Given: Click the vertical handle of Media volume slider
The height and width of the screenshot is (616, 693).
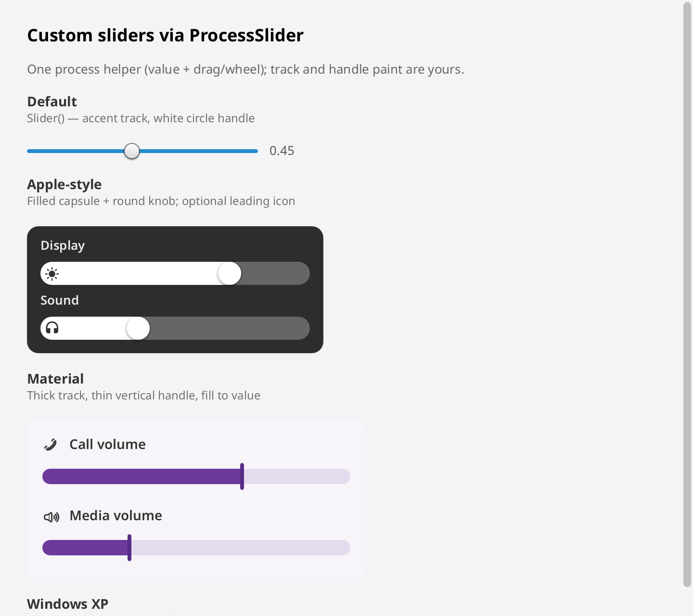Looking at the screenshot, I should click(129, 548).
